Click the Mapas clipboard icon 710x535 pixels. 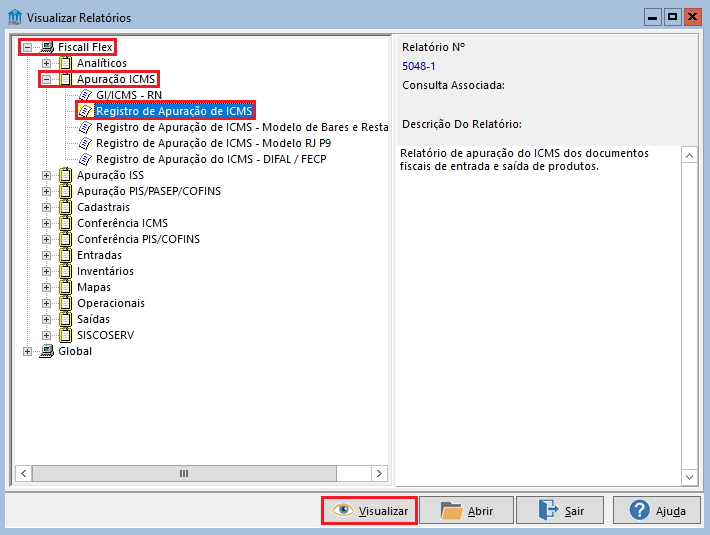pos(66,287)
